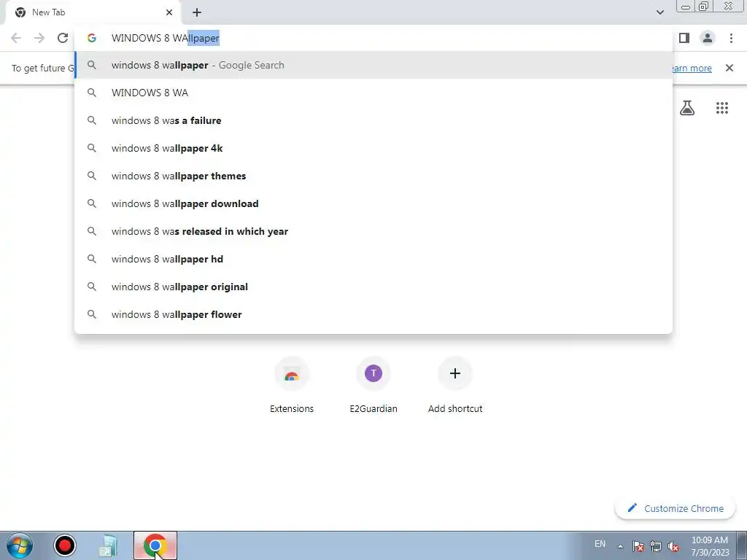Open the notepad app in the taskbar
This screenshot has width=747, height=560.
[x=108, y=545]
